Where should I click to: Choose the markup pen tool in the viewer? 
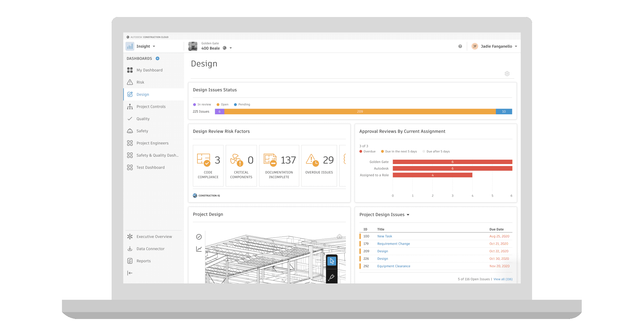tap(332, 277)
